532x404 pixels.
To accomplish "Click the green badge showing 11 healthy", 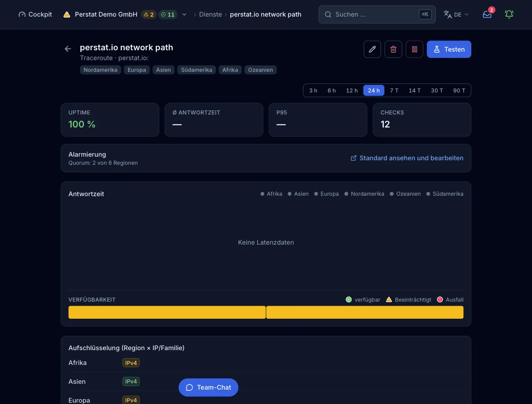I will tap(168, 14).
